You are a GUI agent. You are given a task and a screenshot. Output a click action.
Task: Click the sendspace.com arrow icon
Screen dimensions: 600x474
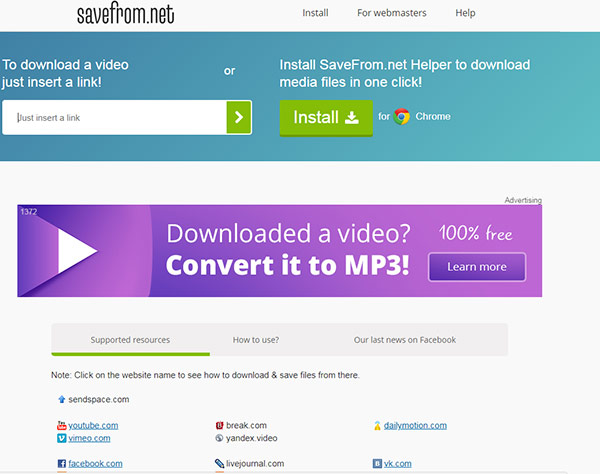pyautogui.click(x=62, y=399)
